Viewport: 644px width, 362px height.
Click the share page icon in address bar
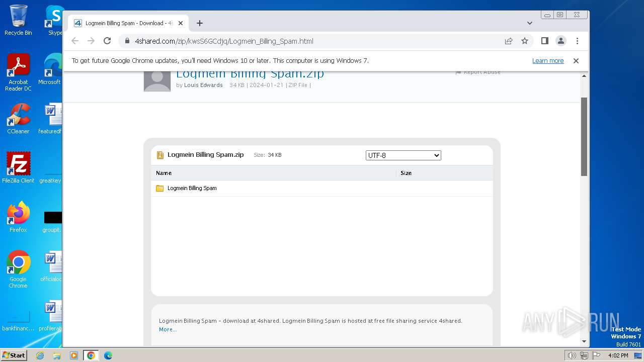(509, 41)
